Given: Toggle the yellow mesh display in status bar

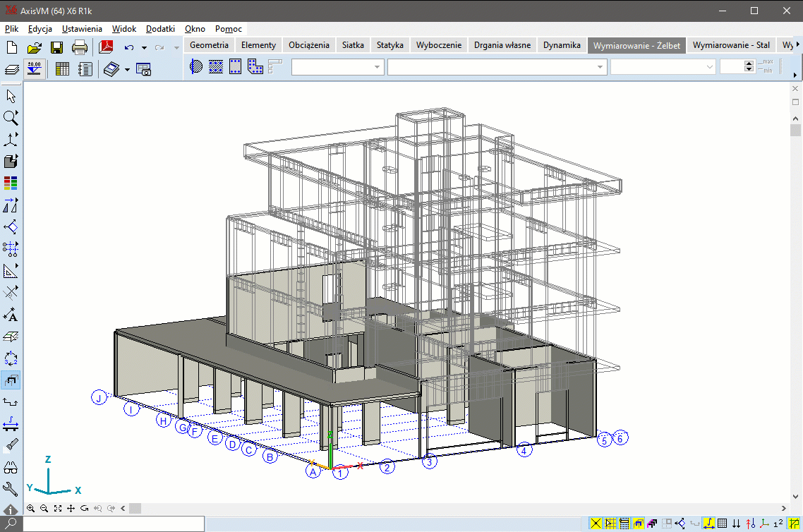Looking at the screenshot, I should tap(610, 524).
